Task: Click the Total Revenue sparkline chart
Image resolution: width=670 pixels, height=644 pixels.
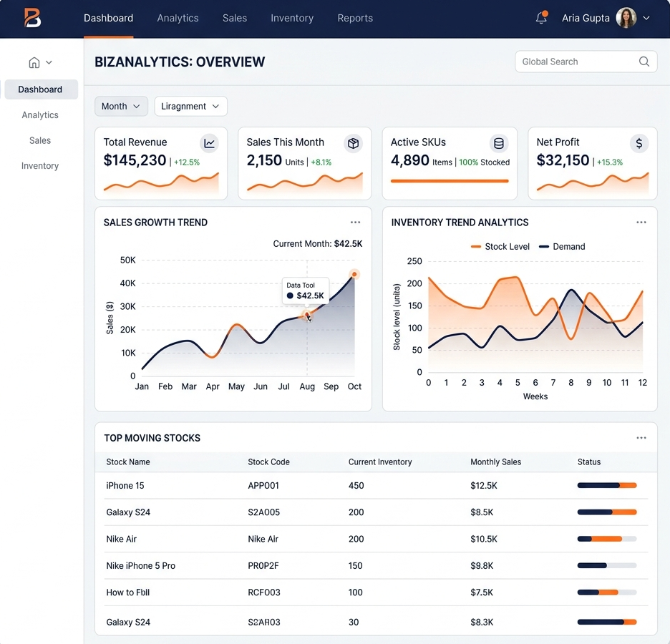Action: pyautogui.click(x=161, y=182)
